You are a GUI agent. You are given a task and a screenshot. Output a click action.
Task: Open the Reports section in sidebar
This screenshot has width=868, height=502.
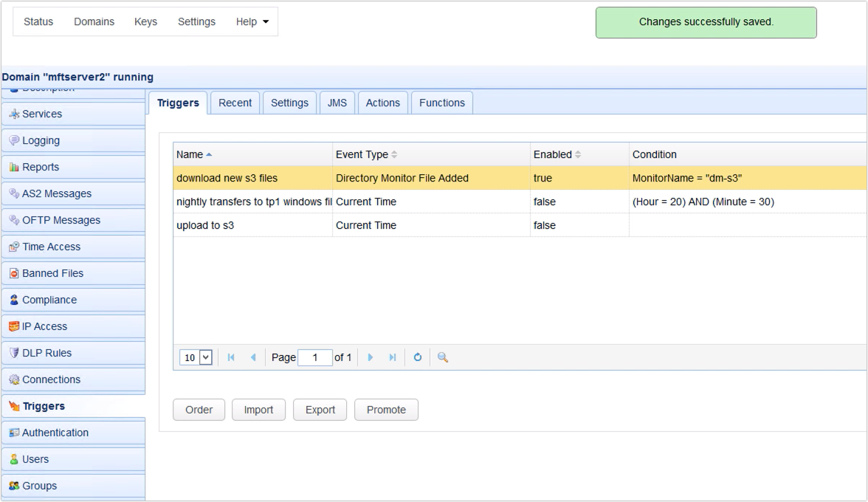click(x=42, y=167)
